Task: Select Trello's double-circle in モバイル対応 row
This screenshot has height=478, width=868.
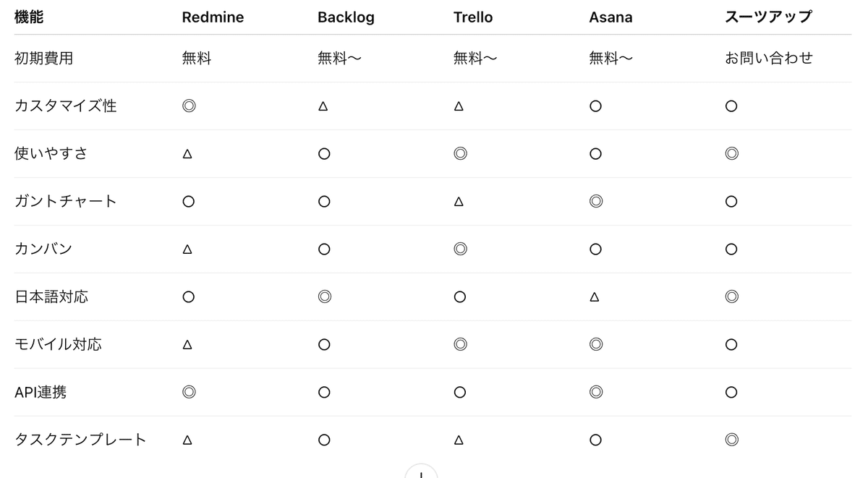Action: coord(460,344)
